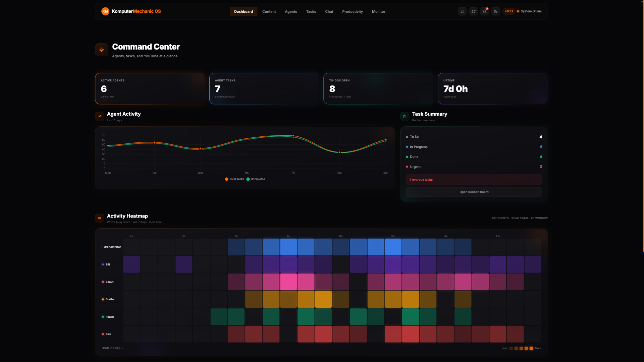Image resolution: width=644 pixels, height=362 pixels.
Task: Click the blue In Progress status dot
Action: [x=407, y=147]
